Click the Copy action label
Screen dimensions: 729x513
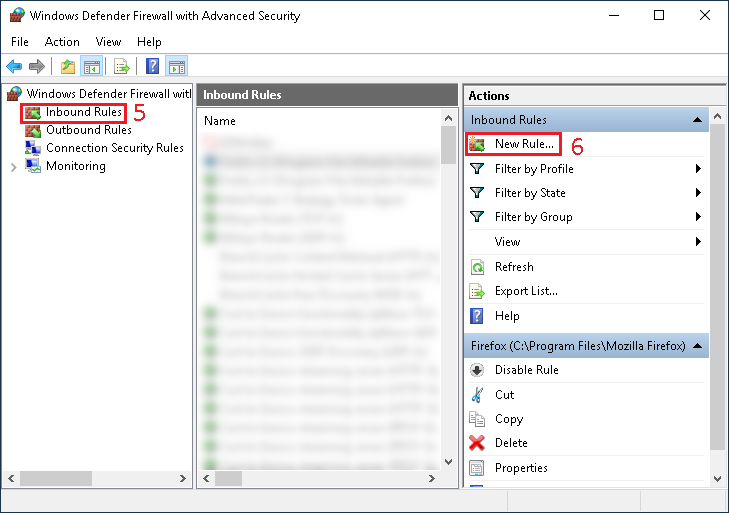tap(509, 419)
